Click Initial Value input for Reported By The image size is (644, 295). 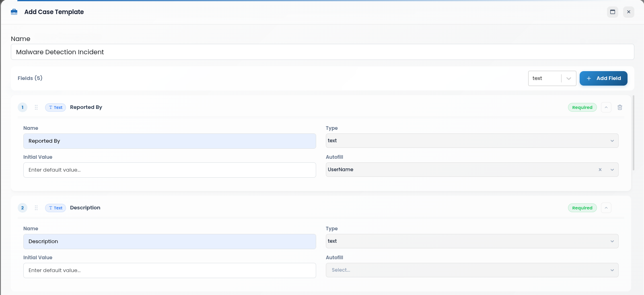click(170, 170)
